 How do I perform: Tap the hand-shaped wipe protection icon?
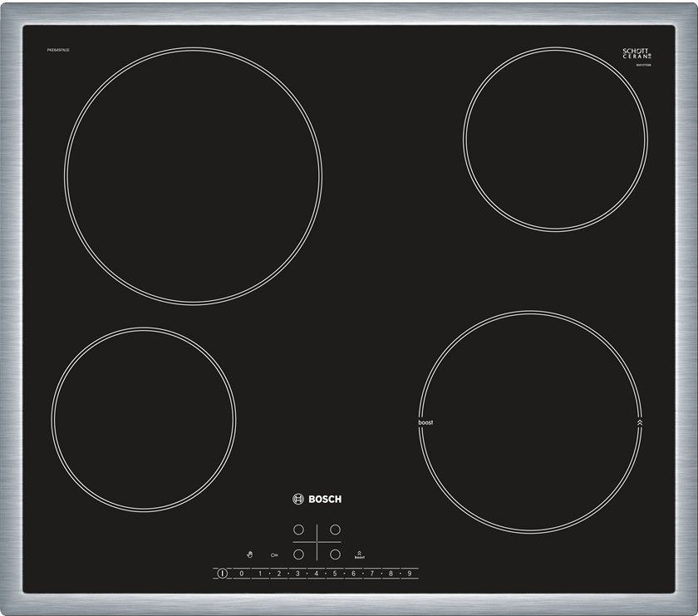tap(248, 553)
